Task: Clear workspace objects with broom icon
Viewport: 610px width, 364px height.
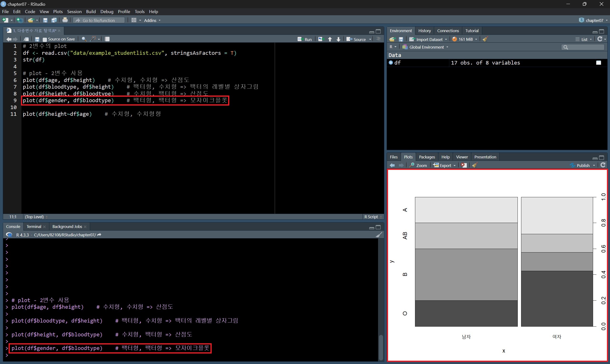Action: (485, 39)
